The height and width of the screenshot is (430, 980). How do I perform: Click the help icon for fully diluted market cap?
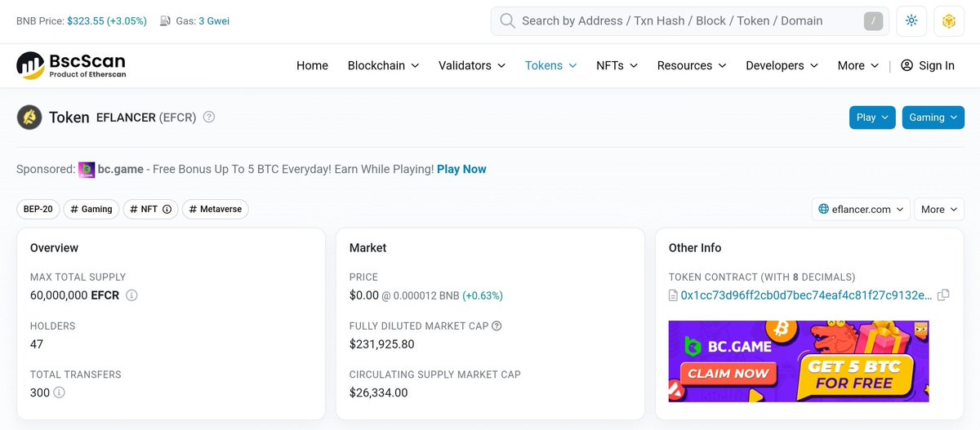[x=497, y=326]
